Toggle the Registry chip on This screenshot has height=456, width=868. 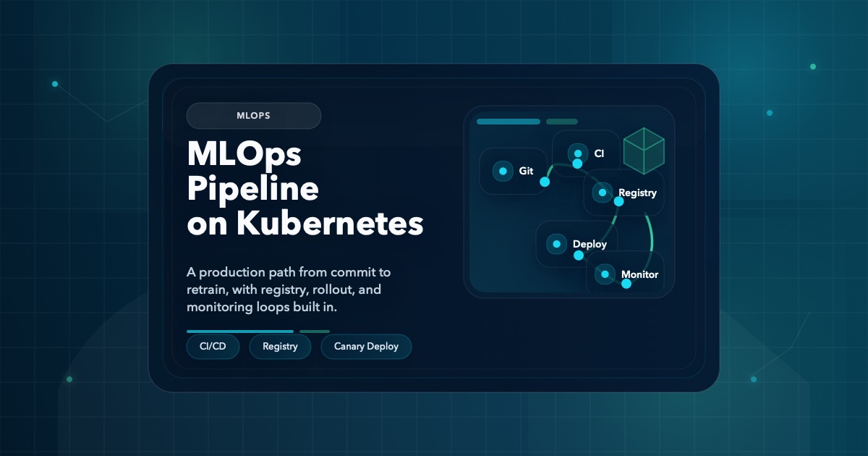point(280,346)
